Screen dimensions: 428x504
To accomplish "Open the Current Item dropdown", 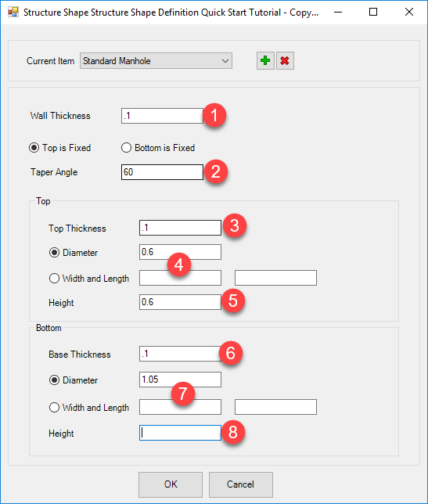I will coord(156,61).
